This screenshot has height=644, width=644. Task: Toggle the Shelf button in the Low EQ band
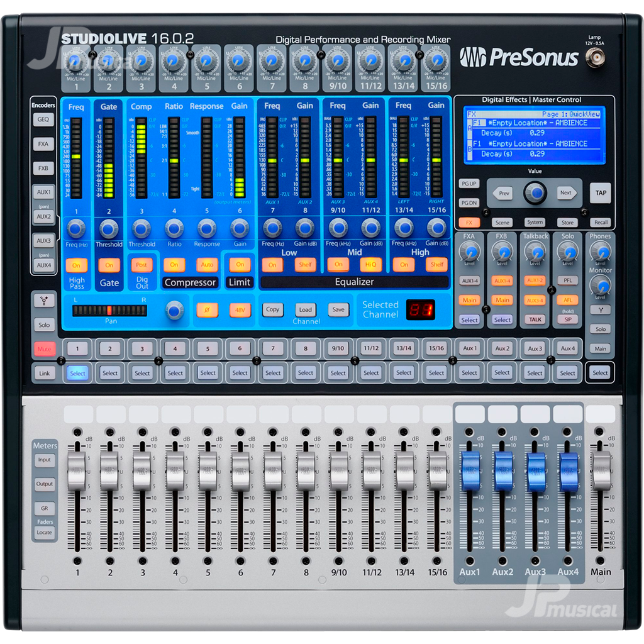pos(305,265)
